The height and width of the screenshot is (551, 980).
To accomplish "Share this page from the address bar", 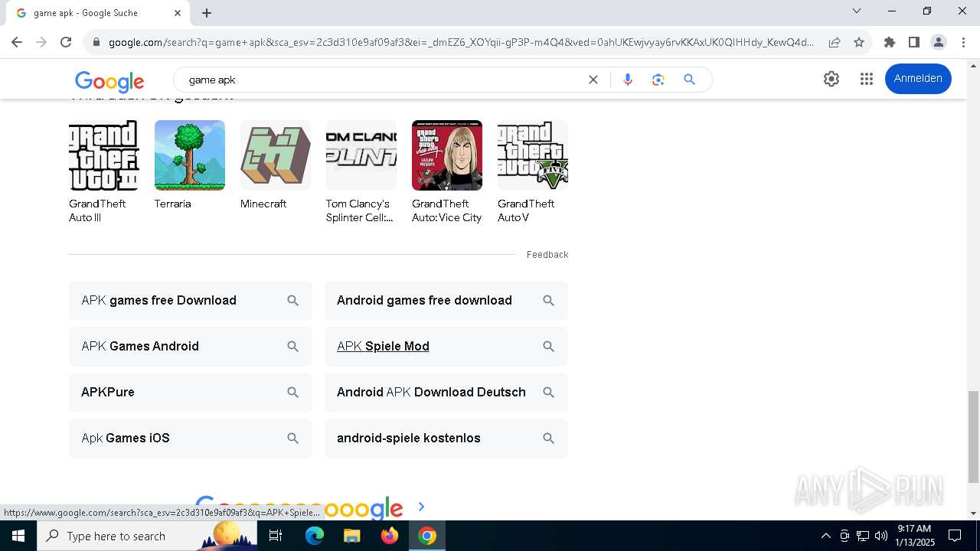I will pyautogui.click(x=835, y=42).
